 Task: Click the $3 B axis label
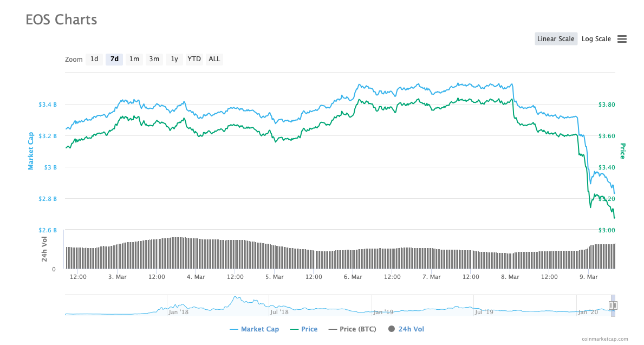(x=50, y=167)
